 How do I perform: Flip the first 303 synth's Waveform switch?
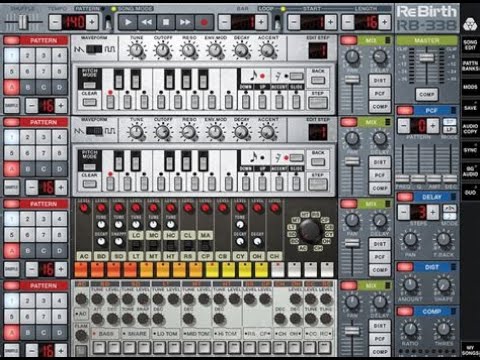click(x=94, y=49)
